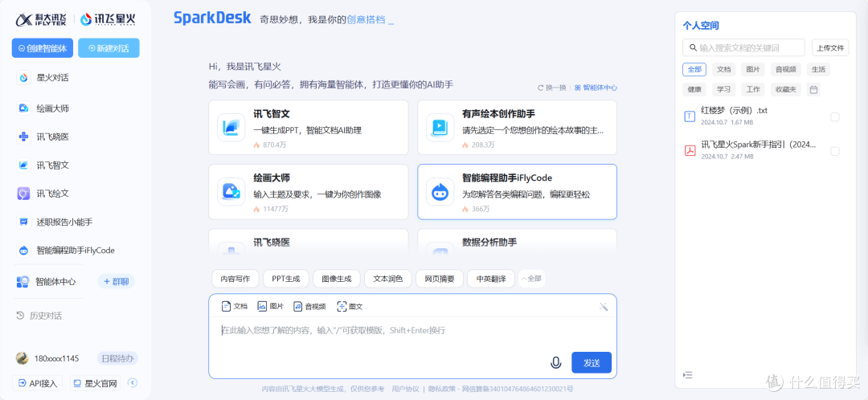Filter files by 健康
The height and width of the screenshot is (400, 868).
coord(694,89)
